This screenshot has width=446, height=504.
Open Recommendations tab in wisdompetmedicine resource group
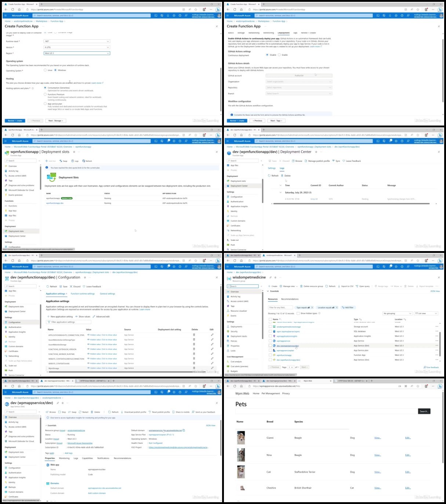tap(290, 299)
